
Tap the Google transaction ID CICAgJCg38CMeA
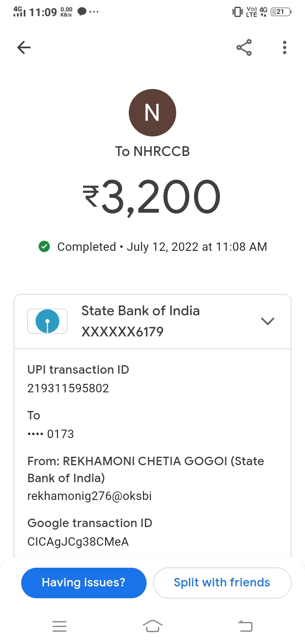[78, 541]
